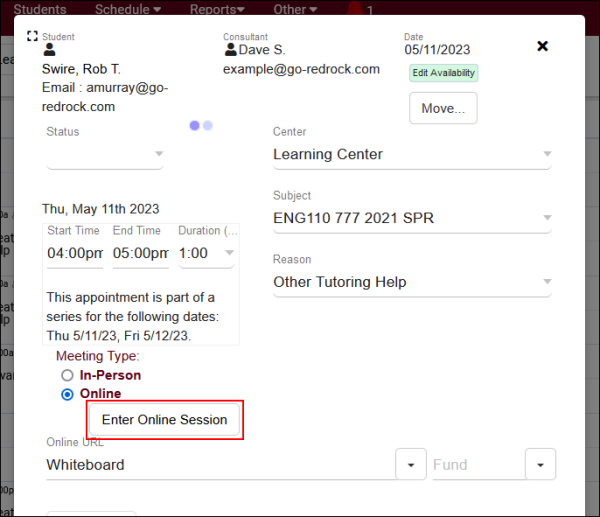Open the Subject ENG110 dropdown
600x517 pixels.
[546, 218]
